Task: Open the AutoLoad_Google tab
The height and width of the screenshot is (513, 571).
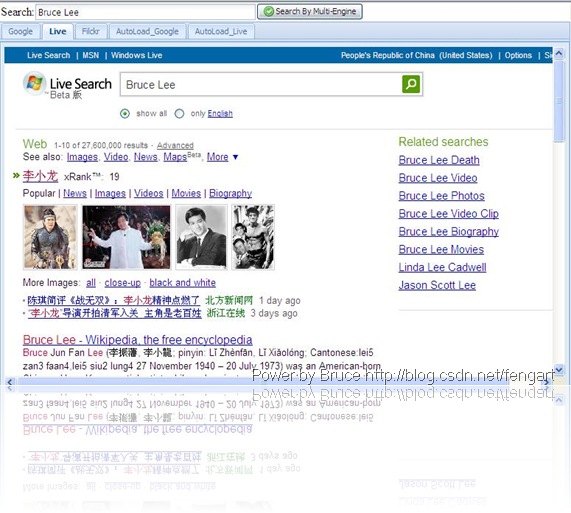Action: pyautogui.click(x=147, y=31)
